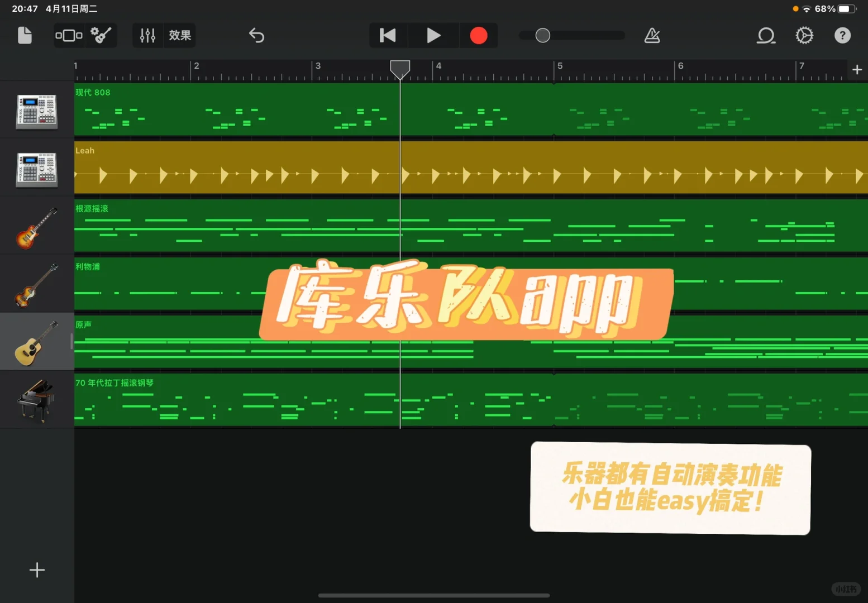This screenshot has height=603, width=868.
Task: Add more bars with the ruler plus button
Action: click(x=856, y=69)
